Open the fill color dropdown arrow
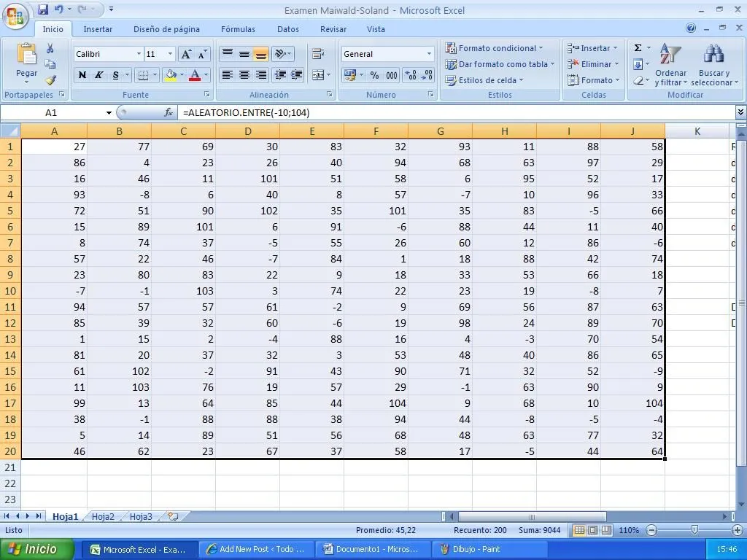Image resolution: width=747 pixels, height=560 pixels. point(183,75)
